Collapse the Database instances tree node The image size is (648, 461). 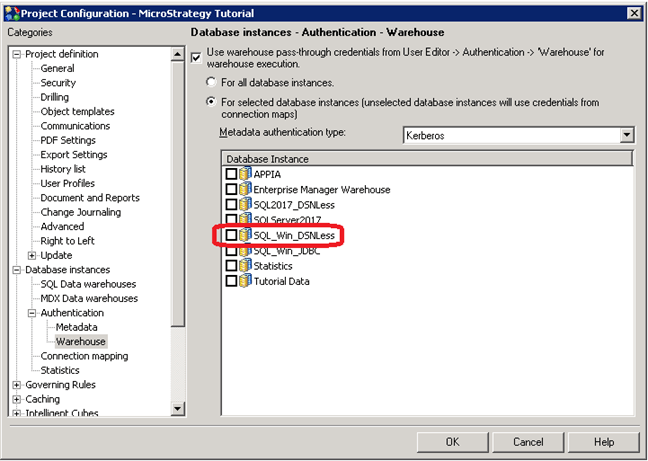pos(17,270)
